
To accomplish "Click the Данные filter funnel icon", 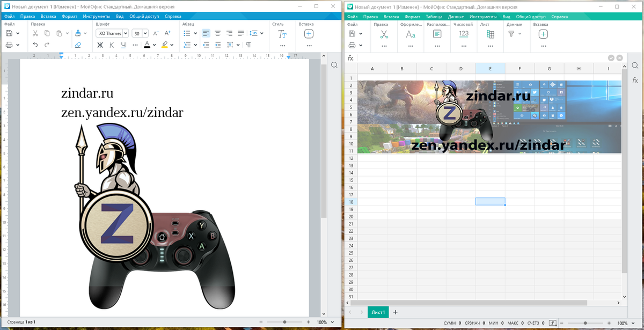I will (x=511, y=34).
